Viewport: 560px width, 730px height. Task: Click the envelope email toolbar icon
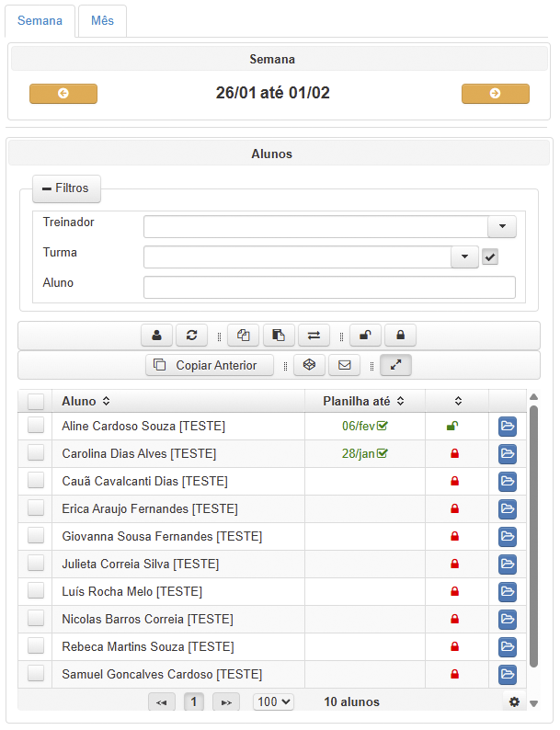pos(345,365)
